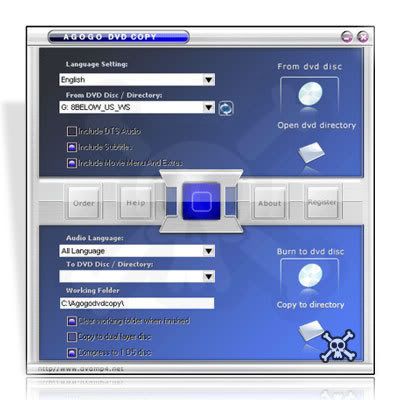This screenshot has width=400, height=400.
Task: Click the Order button
Action: coord(84,203)
